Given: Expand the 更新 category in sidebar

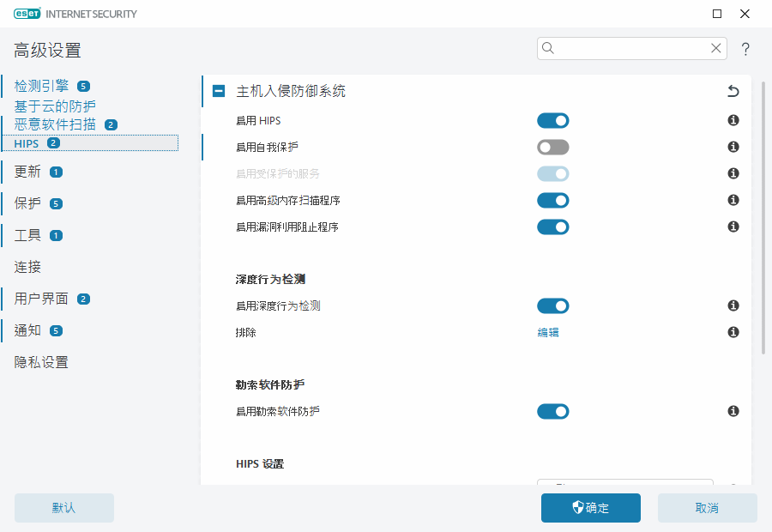Looking at the screenshot, I should click(x=27, y=172).
